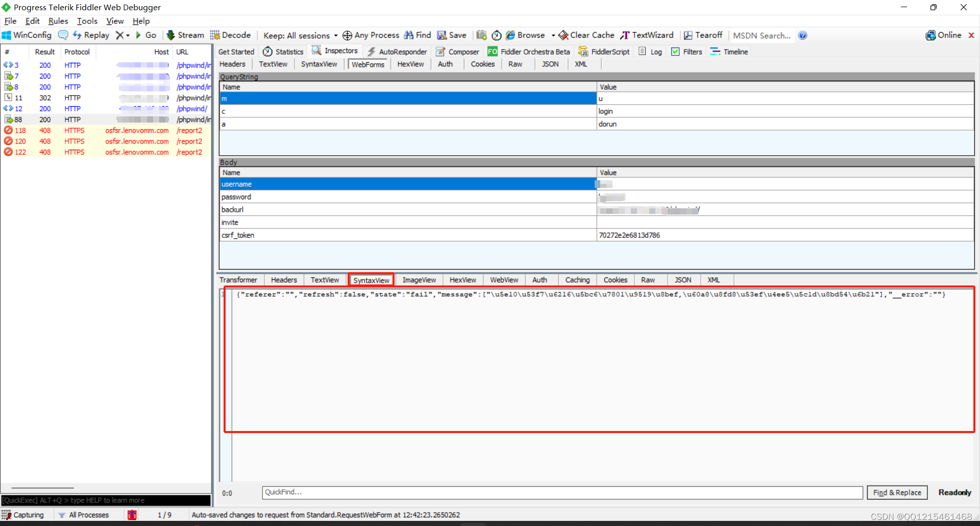Select session 122 blocked icon
This screenshot has height=526, width=980.
click(x=8, y=152)
